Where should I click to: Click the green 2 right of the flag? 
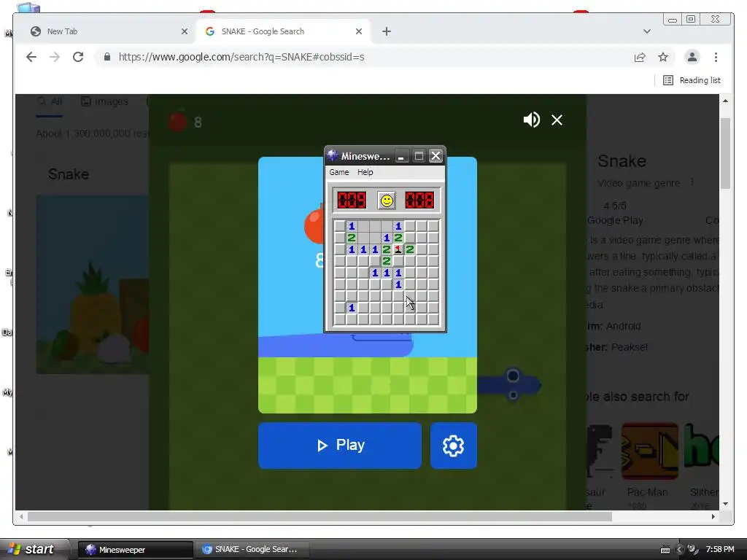coord(410,249)
